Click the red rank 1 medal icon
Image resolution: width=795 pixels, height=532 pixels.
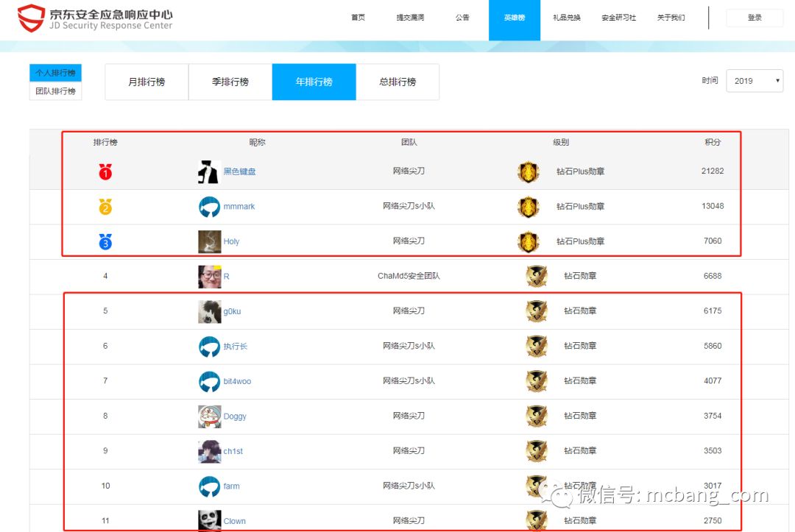coord(105,171)
